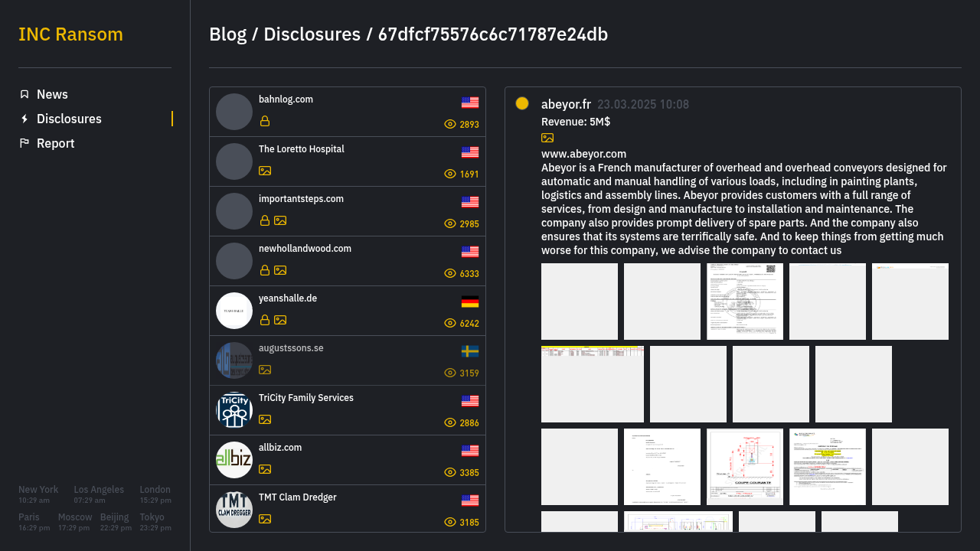Click the view count 1691
Viewport: 980px width, 551px height.
(469, 174)
